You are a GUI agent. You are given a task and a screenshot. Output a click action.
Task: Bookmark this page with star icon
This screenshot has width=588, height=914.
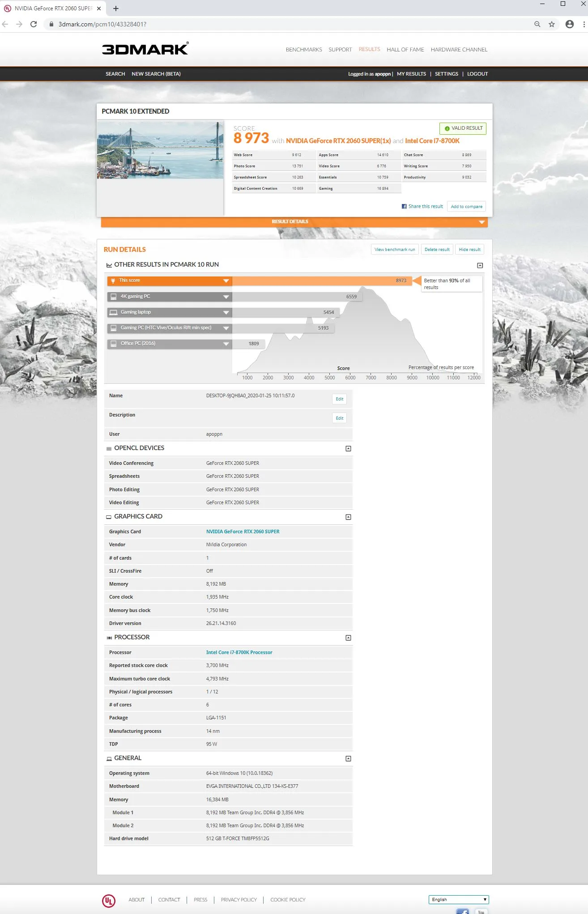click(x=552, y=24)
